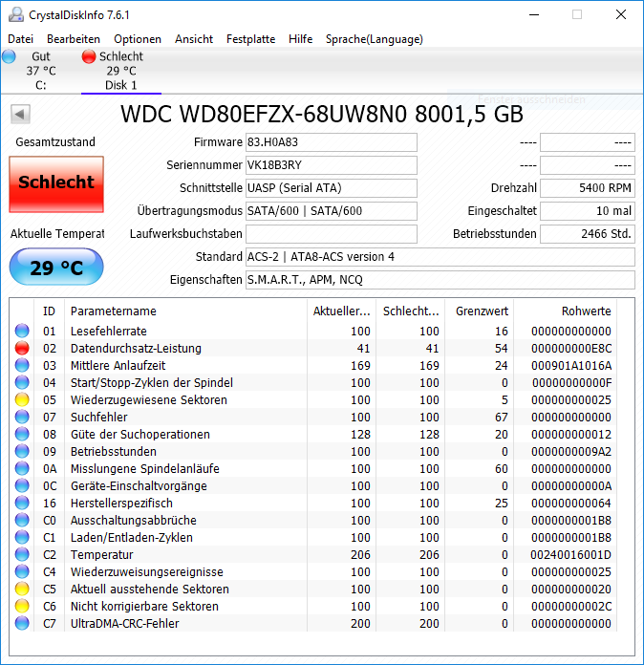
Task: Select the Gut 37 °C C: drive tab
Action: pos(41,71)
